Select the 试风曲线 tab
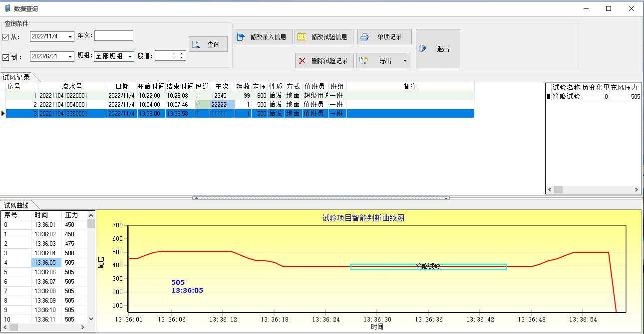 point(16,205)
